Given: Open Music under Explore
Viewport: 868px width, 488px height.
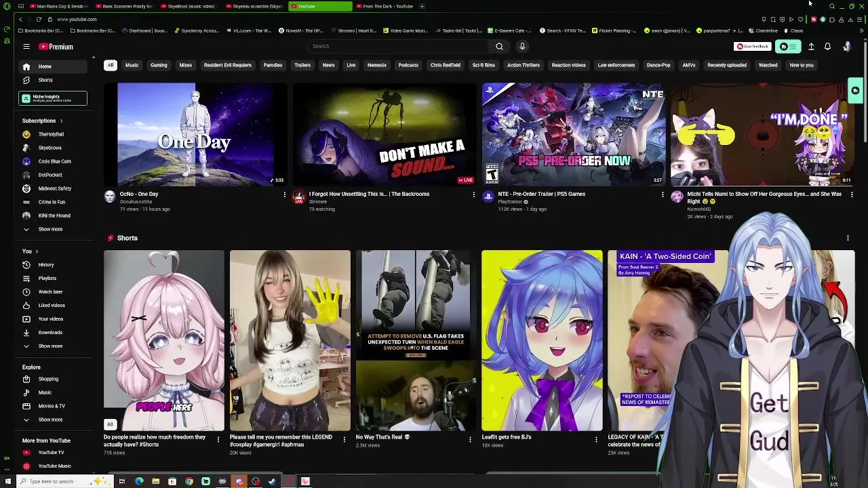Looking at the screenshot, I should [53, 392].
